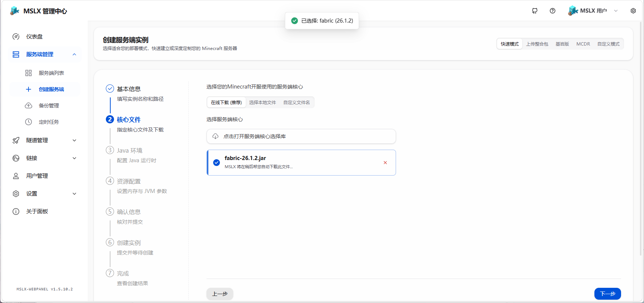The height and width of the screenshot is (303, 644).
Task: Click the 定时任务 clock icon
Action: 28,122
